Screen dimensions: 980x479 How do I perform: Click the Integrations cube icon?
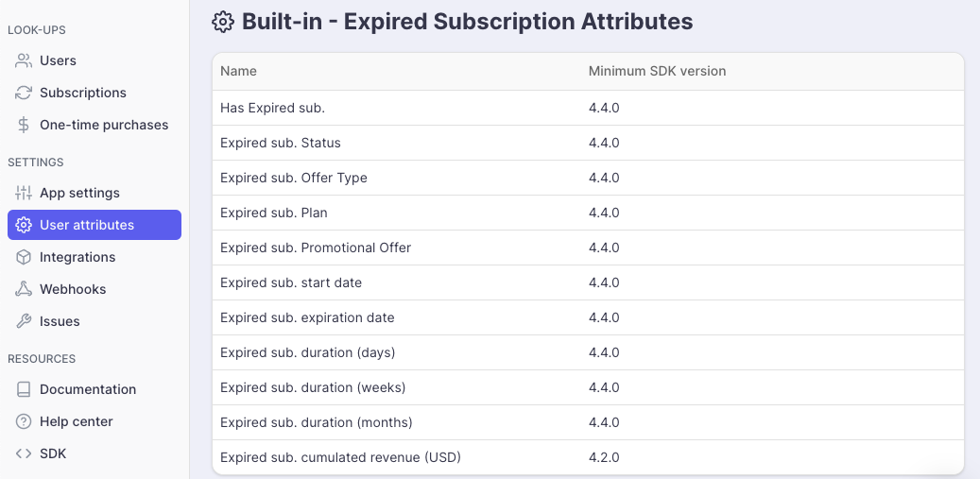[24, 257]
